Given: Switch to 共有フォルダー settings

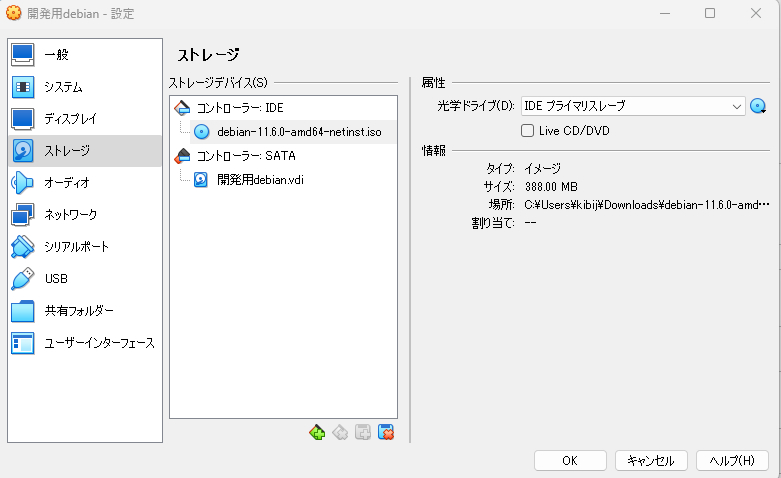Looking at the screenshot, I should pos(85,311).
